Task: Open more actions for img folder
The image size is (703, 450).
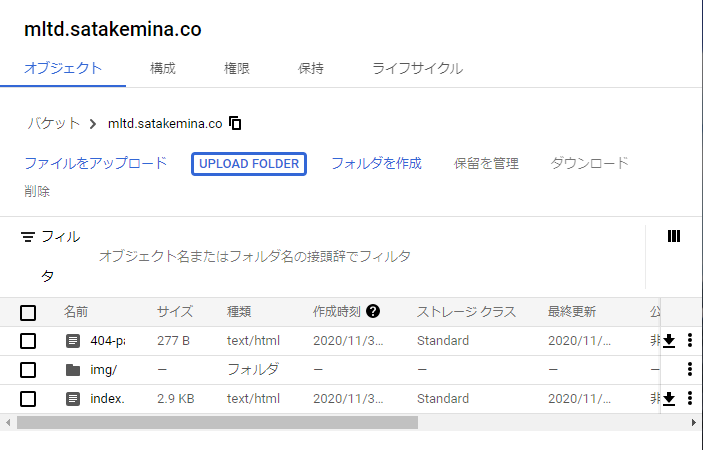Action: click(690, 369)
